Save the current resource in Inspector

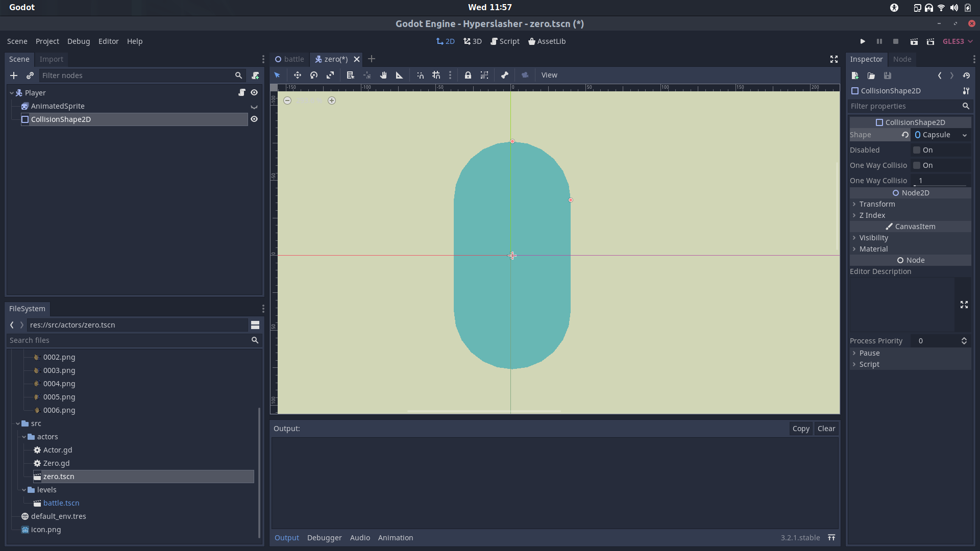pyautogui.click(x=888, y=76)
